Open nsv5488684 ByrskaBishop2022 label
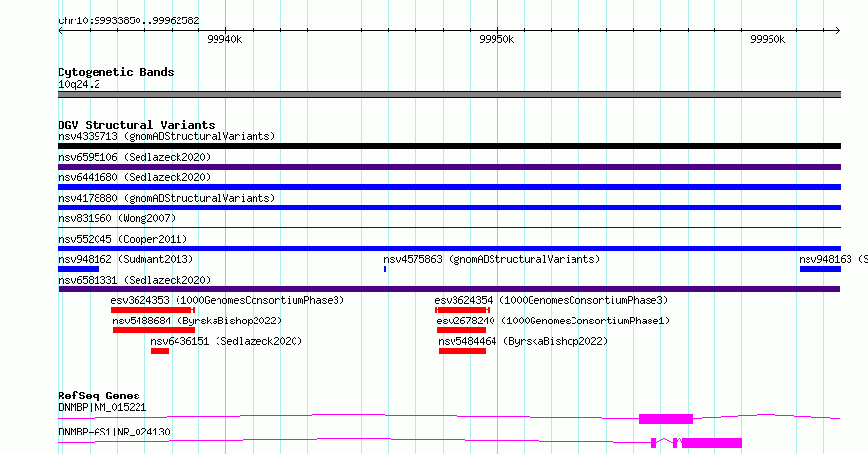Image resolution: width=868 pixels, height=454 pixels. point(197,321)
